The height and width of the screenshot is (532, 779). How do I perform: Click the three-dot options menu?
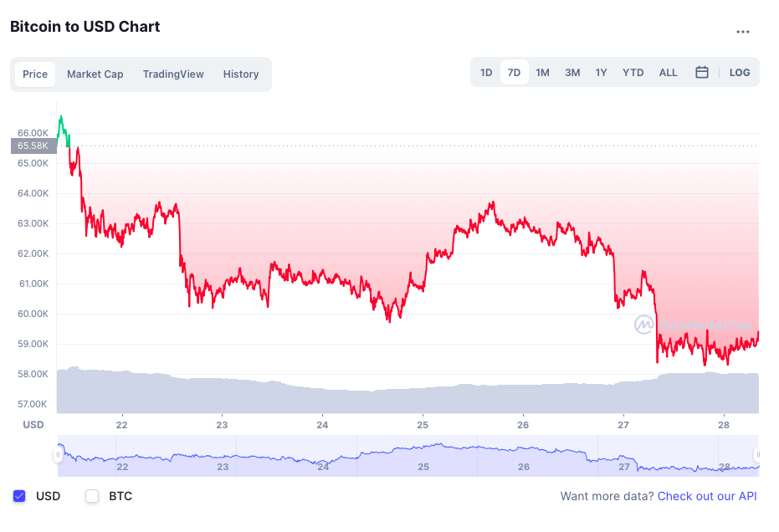click(743, 31)
